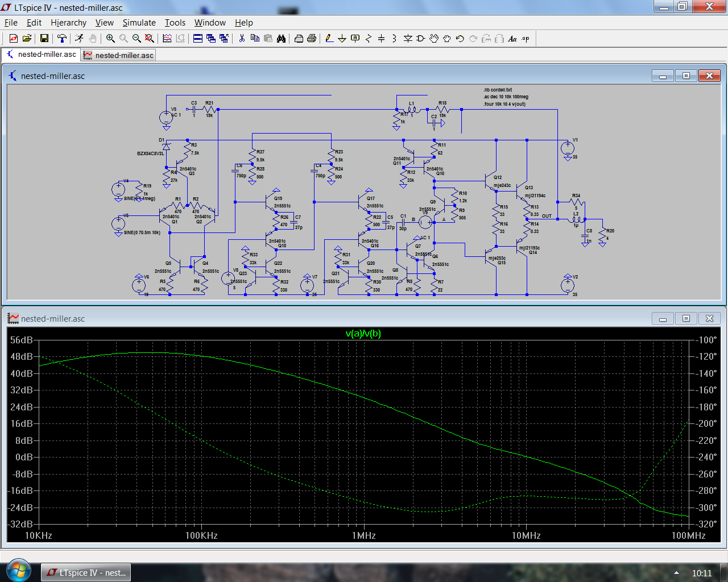
Task: Click the Print icon
Action: click(x=312, y=39)
